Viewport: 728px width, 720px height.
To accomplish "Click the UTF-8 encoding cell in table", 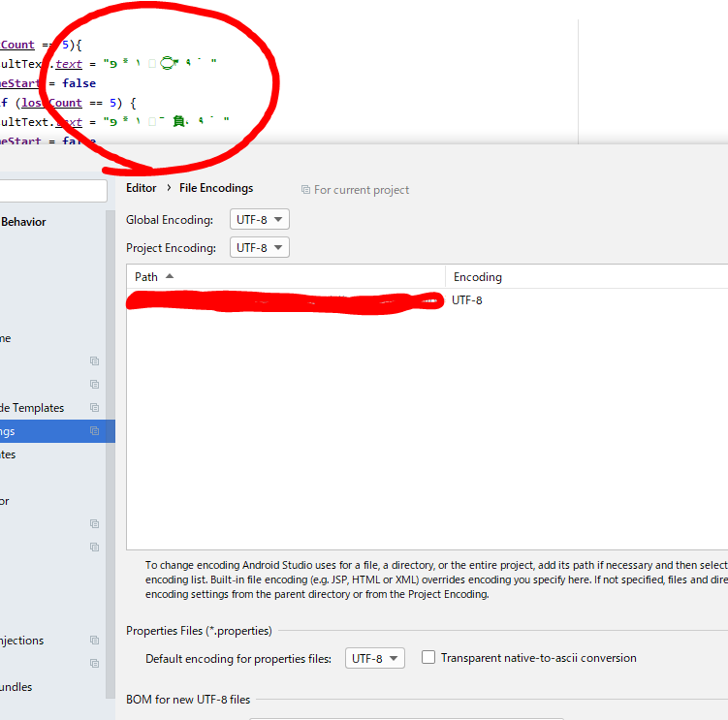I will (x=467, y=300).
